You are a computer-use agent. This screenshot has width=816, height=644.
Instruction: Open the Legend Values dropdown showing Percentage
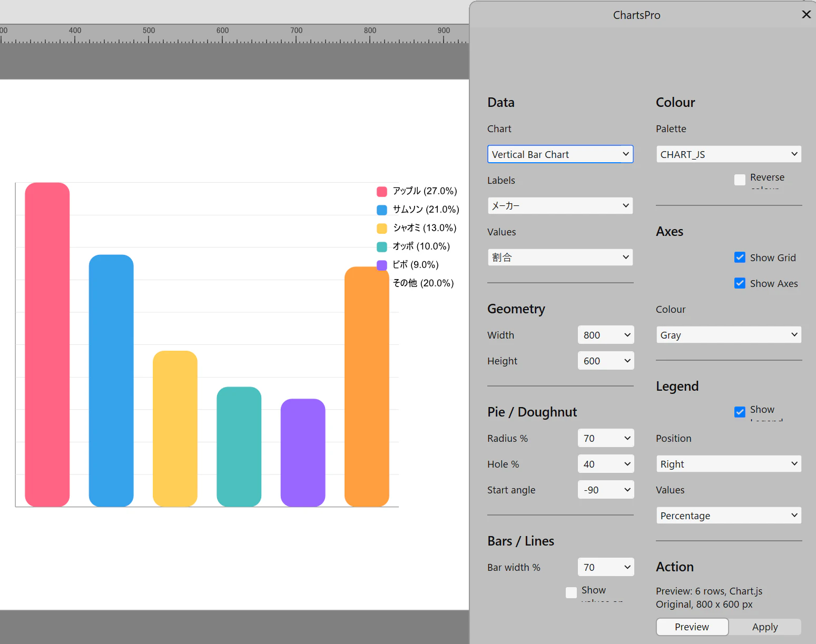tap(729, 516)
